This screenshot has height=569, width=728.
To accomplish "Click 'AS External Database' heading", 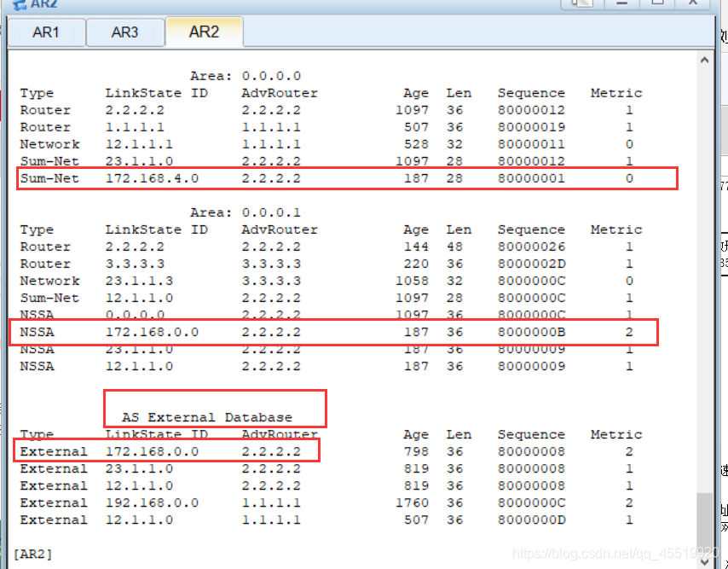I will (207, 417).
